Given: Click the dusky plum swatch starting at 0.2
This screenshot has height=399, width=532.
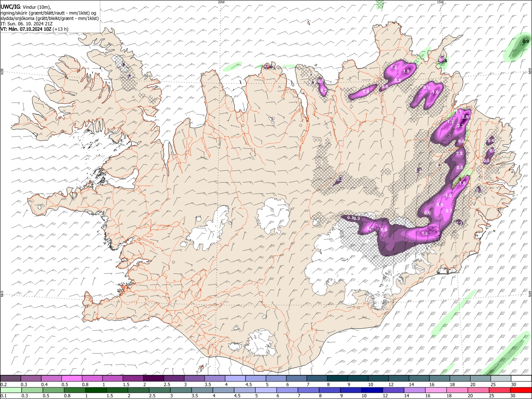Looking at the screenshot, I should (10, 378).
